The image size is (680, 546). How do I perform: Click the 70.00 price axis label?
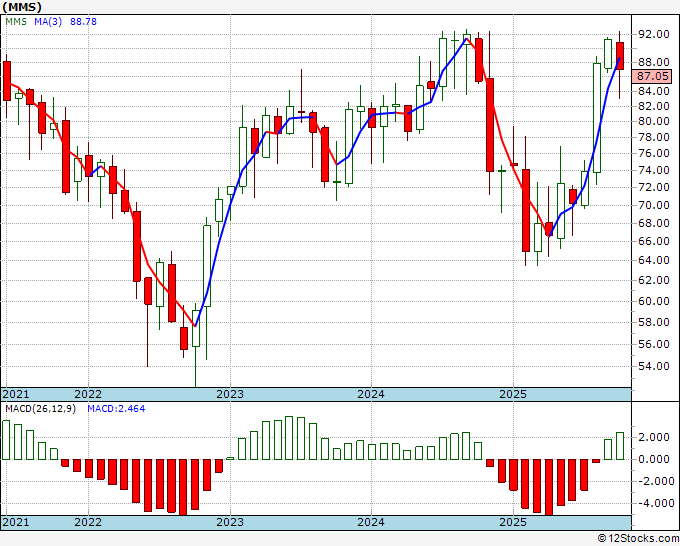click(653, 205)
